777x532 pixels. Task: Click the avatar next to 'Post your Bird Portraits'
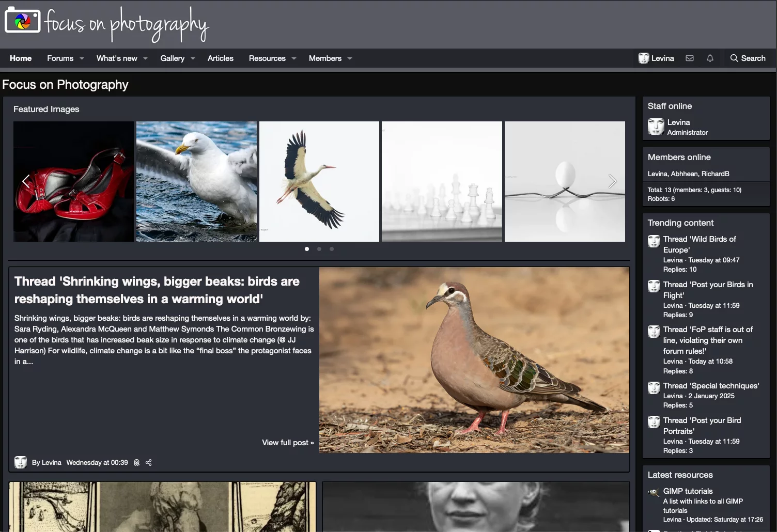tap(654, 422)
